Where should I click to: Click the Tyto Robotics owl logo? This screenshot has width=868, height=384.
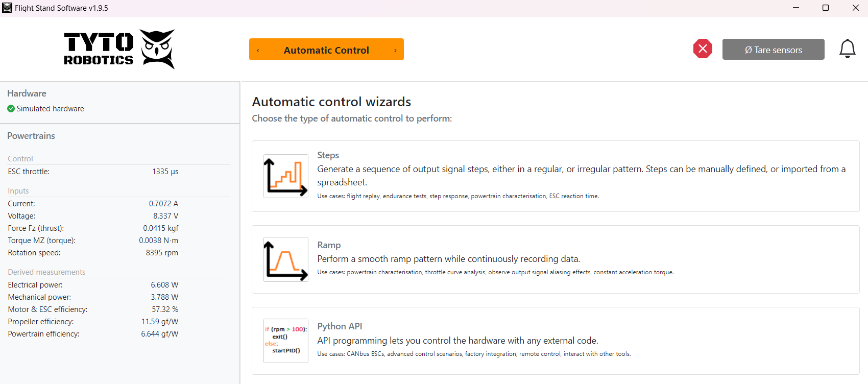[157, 49]
